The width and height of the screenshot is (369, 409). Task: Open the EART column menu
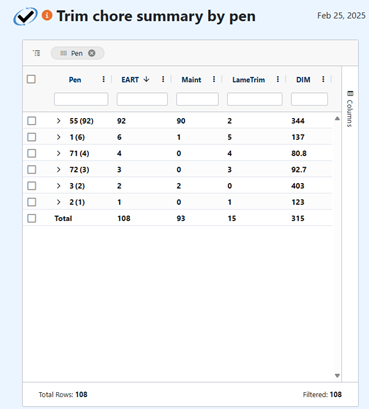coord(163,79)
